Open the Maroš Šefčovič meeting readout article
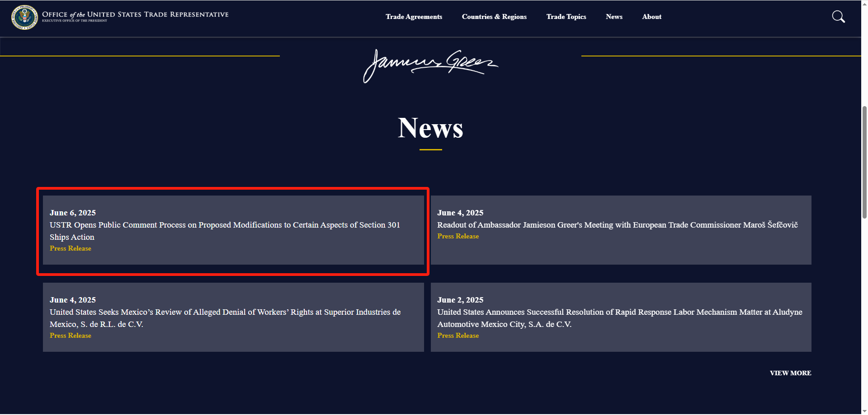868x415 pixels. tap(617, 225)
